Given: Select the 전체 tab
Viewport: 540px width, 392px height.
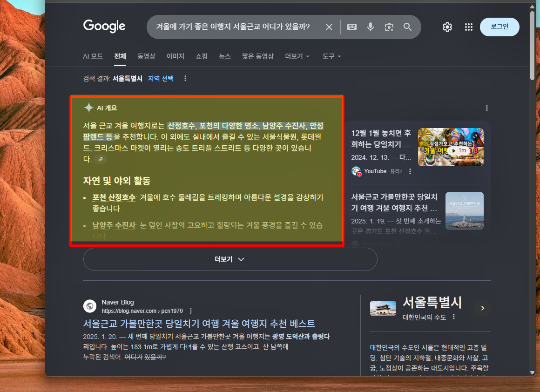Looking at the screenshot, I should point(120,56).
